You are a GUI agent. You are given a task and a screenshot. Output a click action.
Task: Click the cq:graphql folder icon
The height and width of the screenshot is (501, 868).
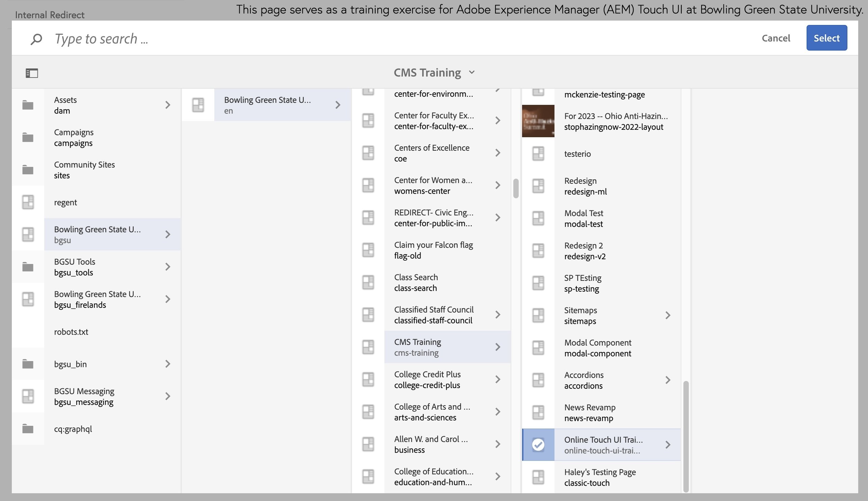28,429
